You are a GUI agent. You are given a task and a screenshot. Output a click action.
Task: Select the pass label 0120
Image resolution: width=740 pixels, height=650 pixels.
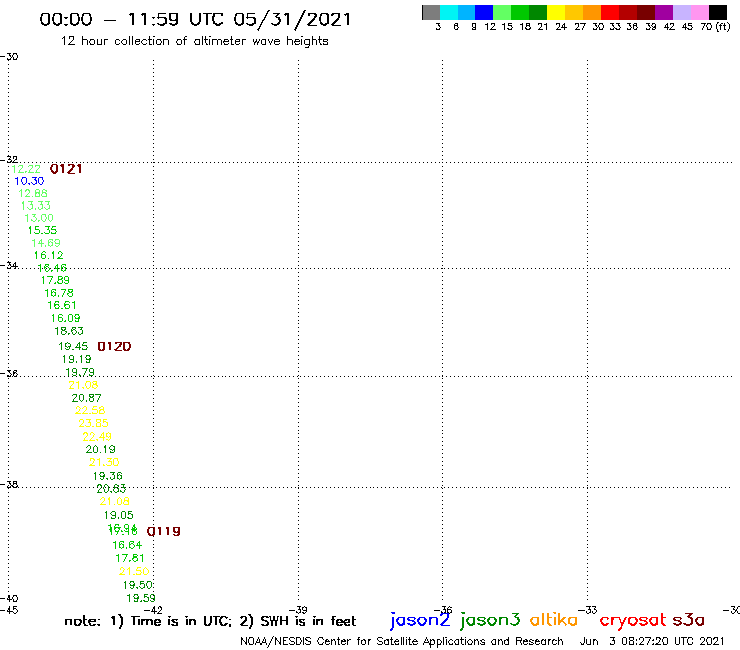pyautogui.click(x=114, y=346)
